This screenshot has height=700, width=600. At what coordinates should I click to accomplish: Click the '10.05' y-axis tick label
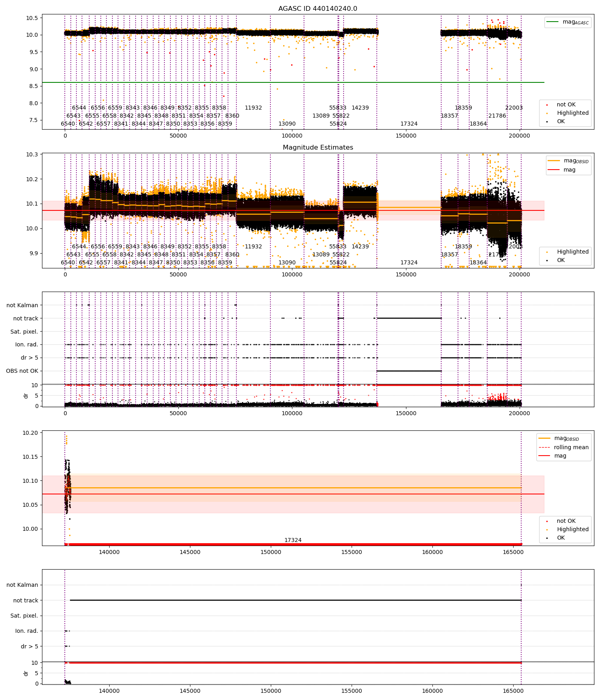point(30,505)
